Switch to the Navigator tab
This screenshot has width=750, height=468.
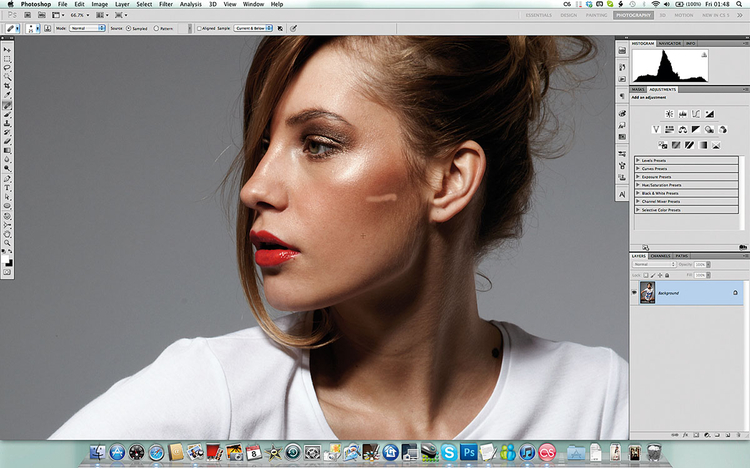pyautogui.click(x=670, y=43)
